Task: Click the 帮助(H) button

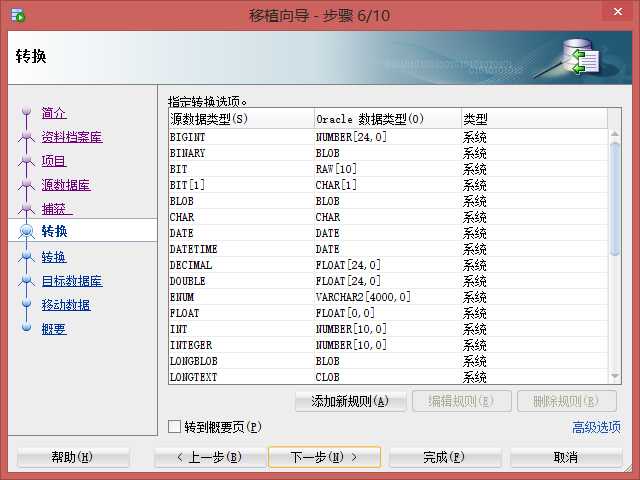Action: pyautogui.click(x=73, y=457)
